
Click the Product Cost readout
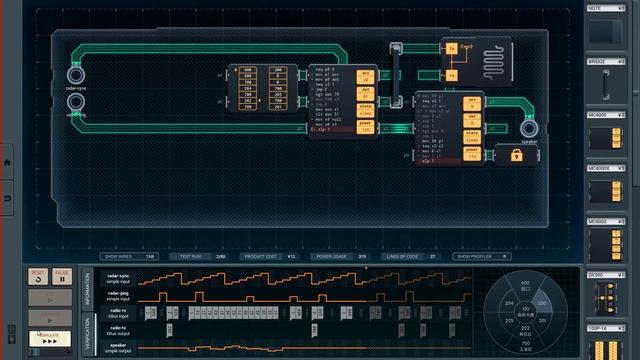click(269, 256)
